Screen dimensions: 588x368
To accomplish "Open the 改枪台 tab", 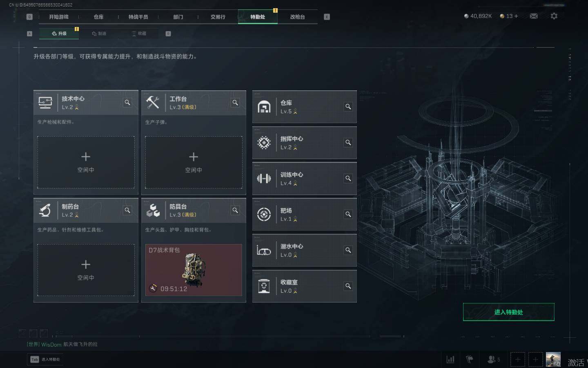I will tap(297, 17).
